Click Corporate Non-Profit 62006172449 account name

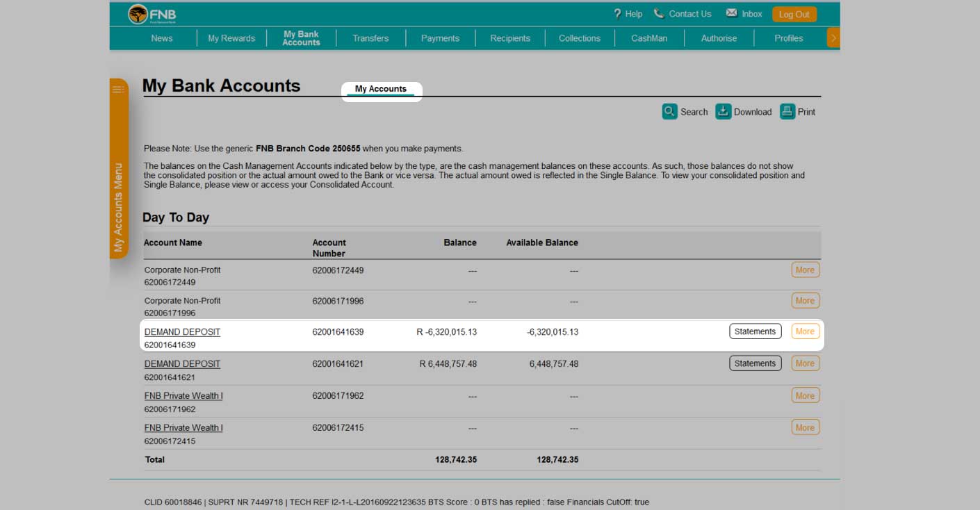tap(182, 270)
